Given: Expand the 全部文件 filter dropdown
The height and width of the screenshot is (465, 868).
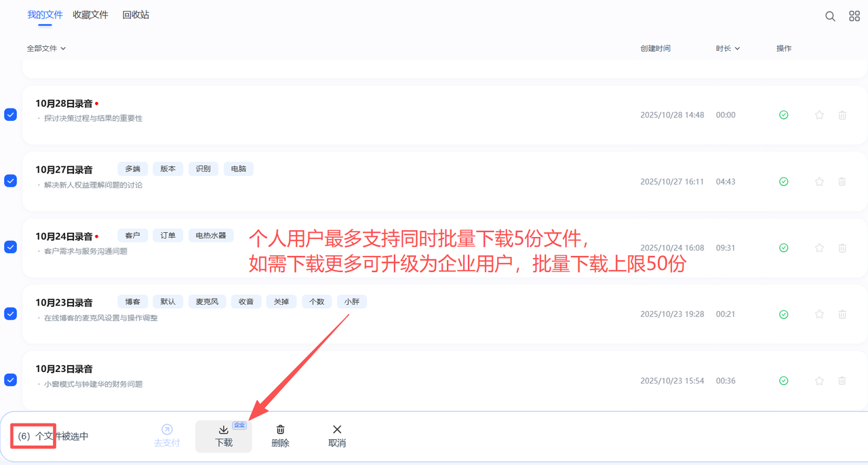Looking at the screenshot, I should point(46,49).
